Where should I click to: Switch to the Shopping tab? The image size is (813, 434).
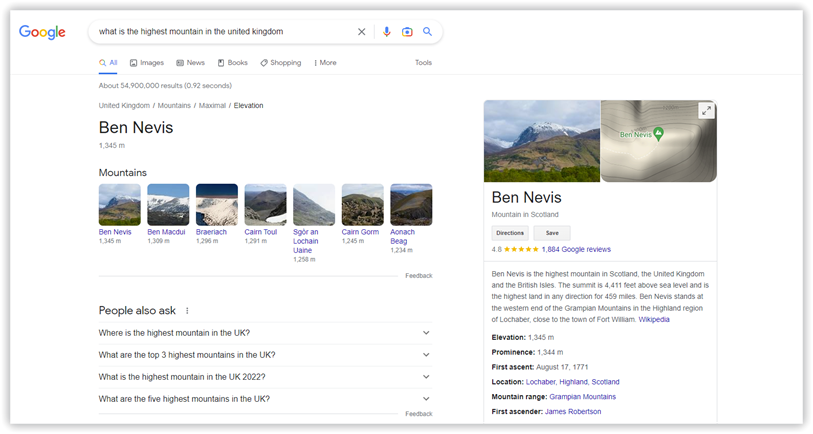point(281,63)
